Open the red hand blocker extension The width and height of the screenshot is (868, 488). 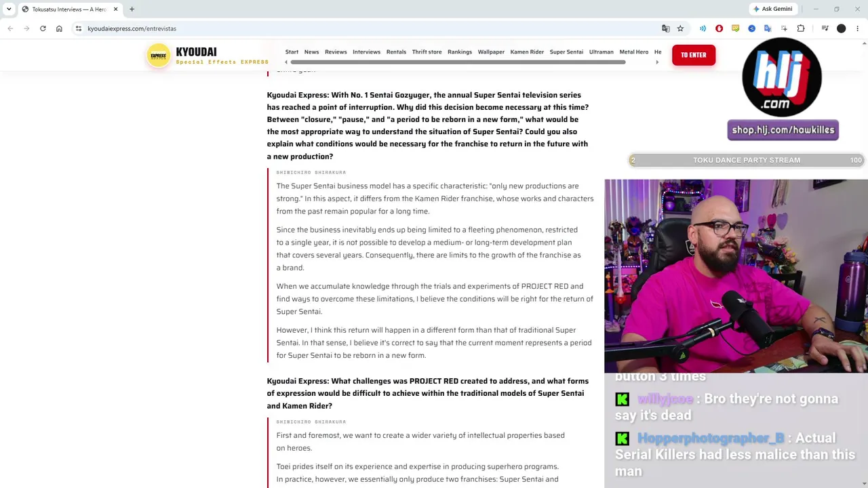(x=719, y=28)
